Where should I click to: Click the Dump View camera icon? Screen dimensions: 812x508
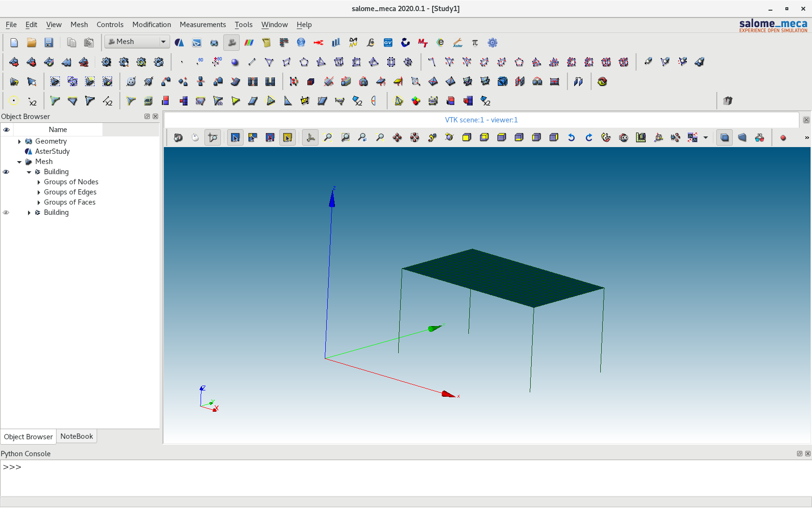click(178, 138)
